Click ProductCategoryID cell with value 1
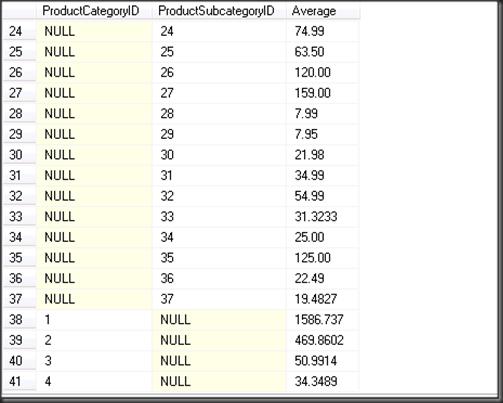This screenshot has width=503, height=403. click(x=94, y=320)
